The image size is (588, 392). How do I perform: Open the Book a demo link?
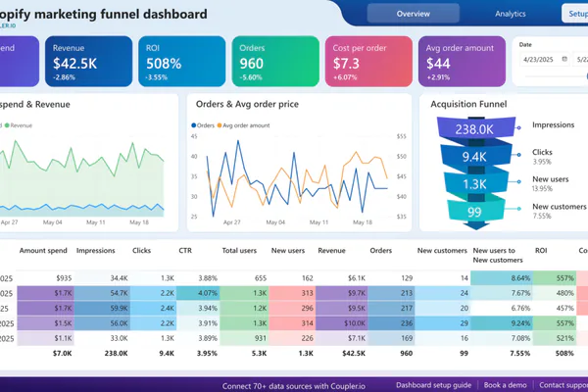(505, 385)
